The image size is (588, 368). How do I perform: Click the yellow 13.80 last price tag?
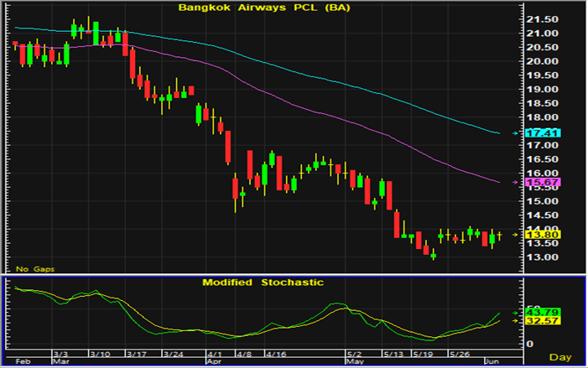[535, 236]
